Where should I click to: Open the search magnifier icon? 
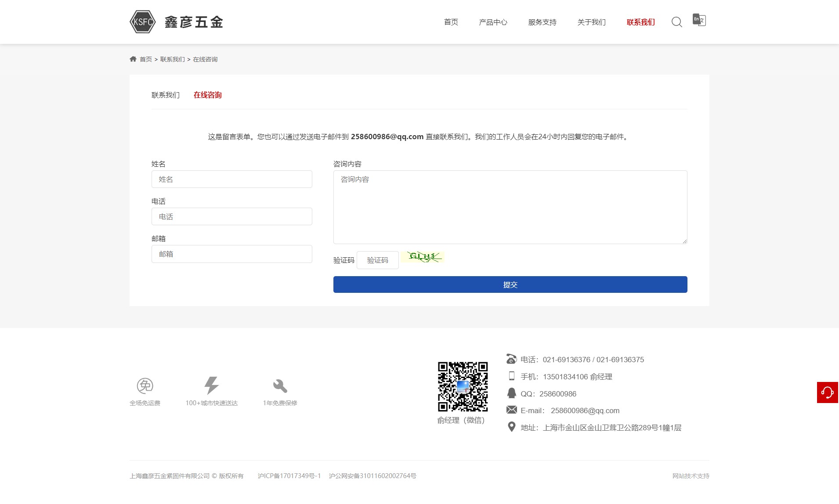676,22
